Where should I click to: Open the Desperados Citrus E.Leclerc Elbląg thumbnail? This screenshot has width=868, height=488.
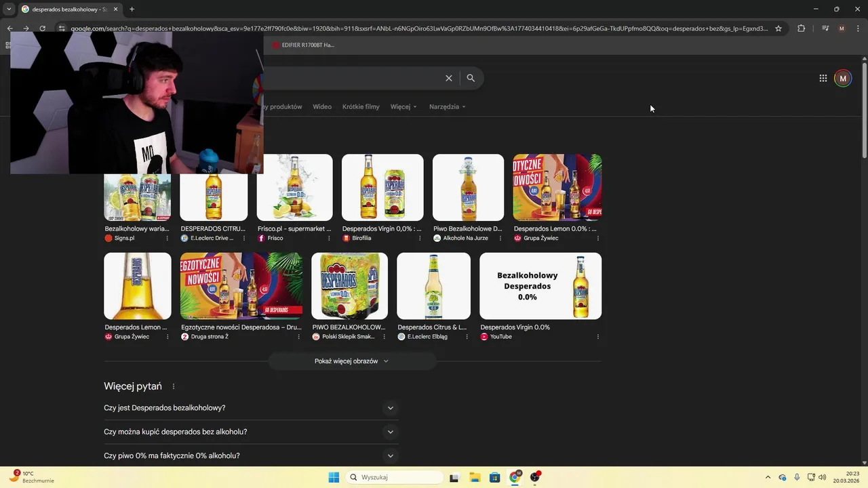tap(433, 286)
